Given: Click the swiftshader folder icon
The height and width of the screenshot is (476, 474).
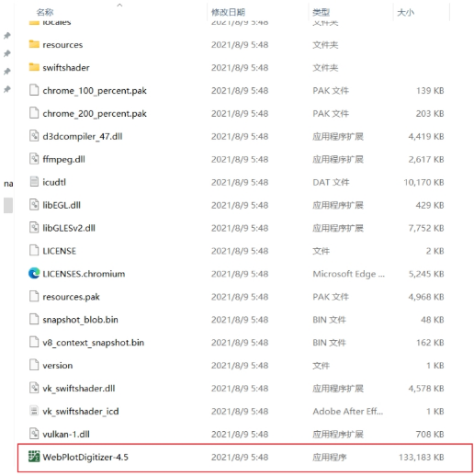Looking at the screenshot, I should pos(34,67).
